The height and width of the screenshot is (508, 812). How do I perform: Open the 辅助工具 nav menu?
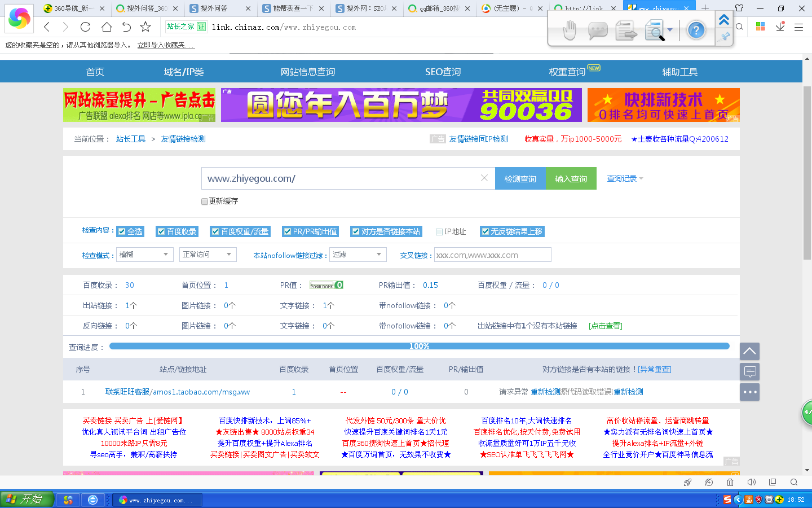pyautogui.click(x=680, y=72)
